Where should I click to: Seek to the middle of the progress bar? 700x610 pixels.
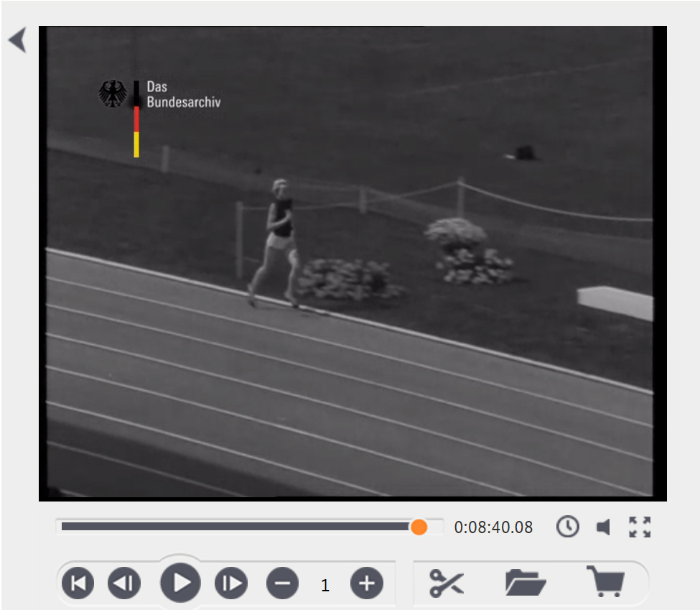pyautogui.click(x=250, y=527)
